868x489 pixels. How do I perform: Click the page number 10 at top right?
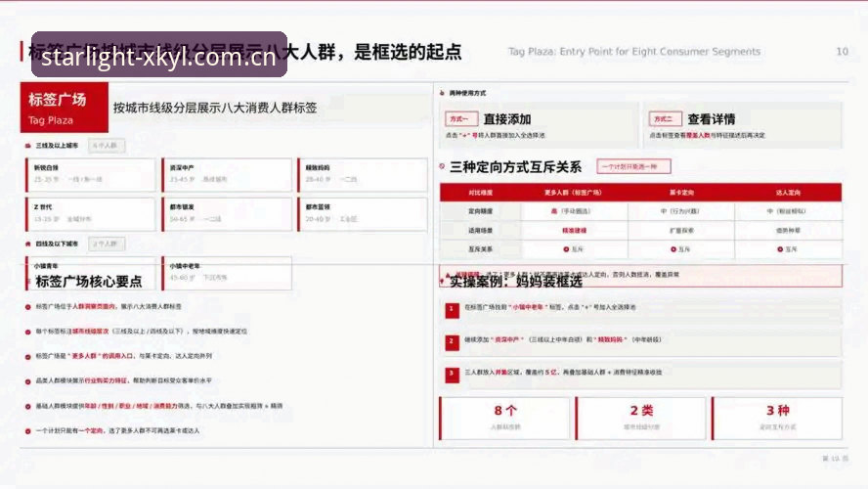(842, 52)
